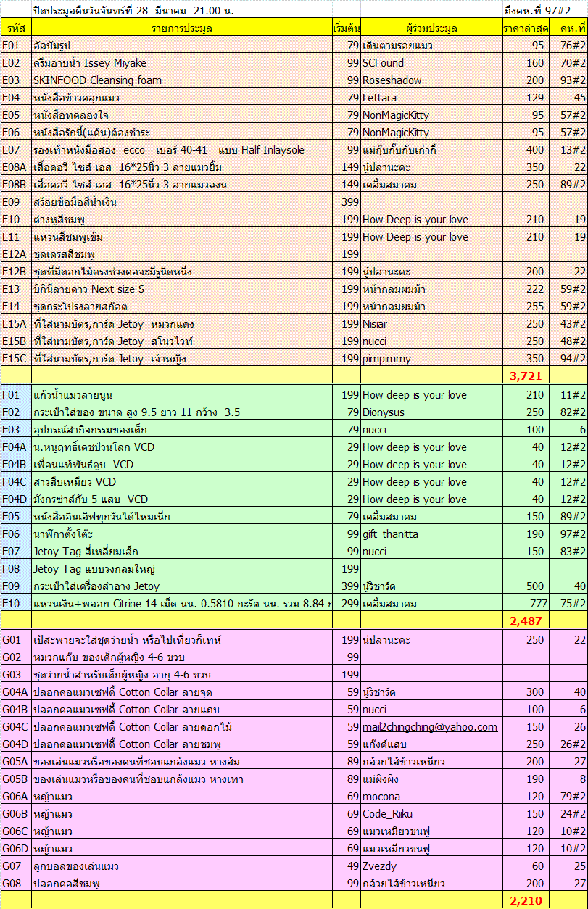Screen dimensions: 588x909
Task: Click the Zvezdy bidder cell
Action: click(431, 866)
